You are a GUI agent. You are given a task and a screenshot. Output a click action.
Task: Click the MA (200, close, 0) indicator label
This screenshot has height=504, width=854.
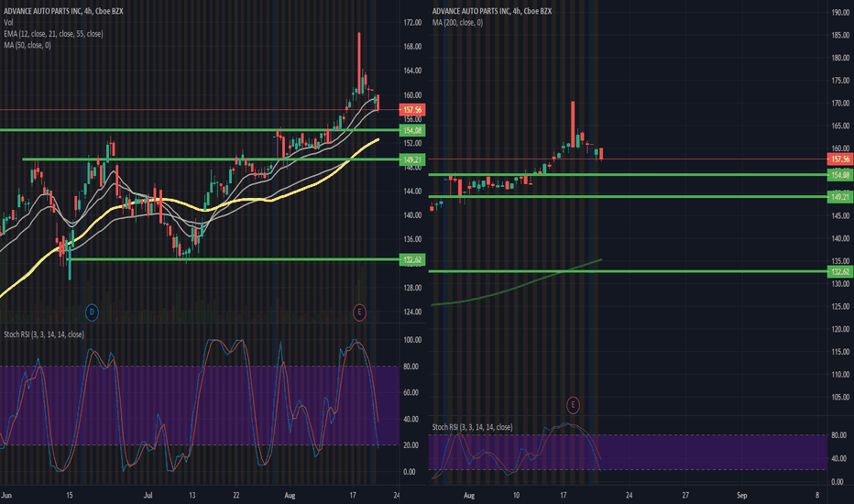(457, 22)
